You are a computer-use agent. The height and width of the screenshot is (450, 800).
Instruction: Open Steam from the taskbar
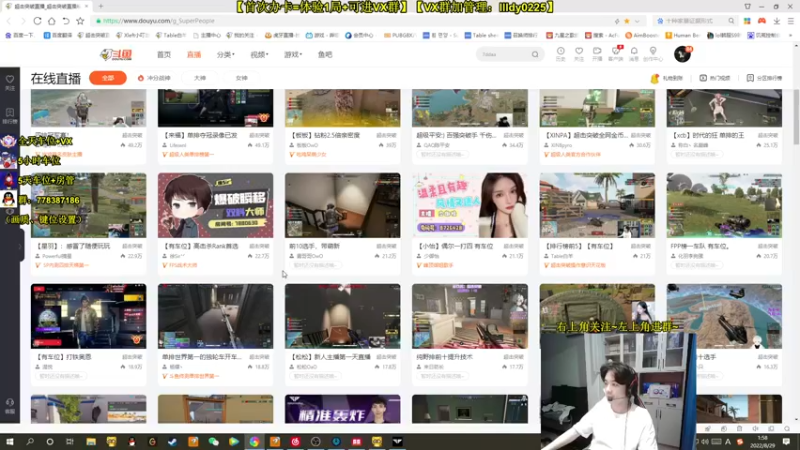coord(172,442)
